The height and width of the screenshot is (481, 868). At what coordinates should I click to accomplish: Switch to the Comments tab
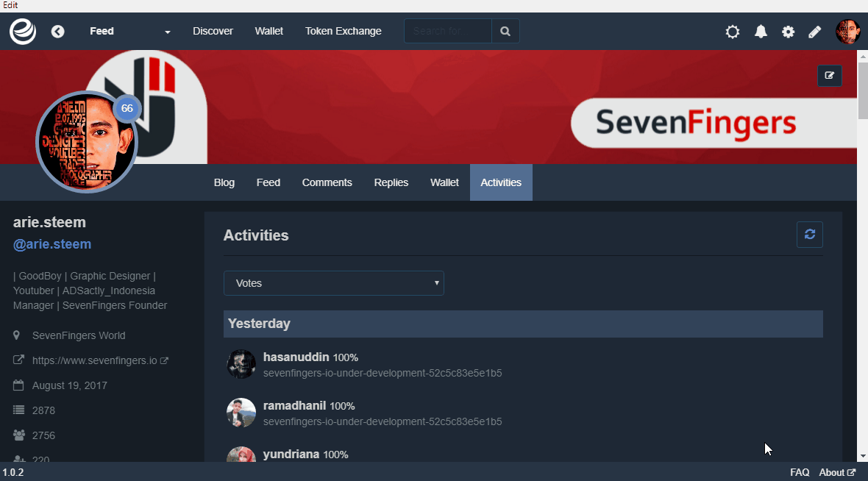tap(327, 182)
